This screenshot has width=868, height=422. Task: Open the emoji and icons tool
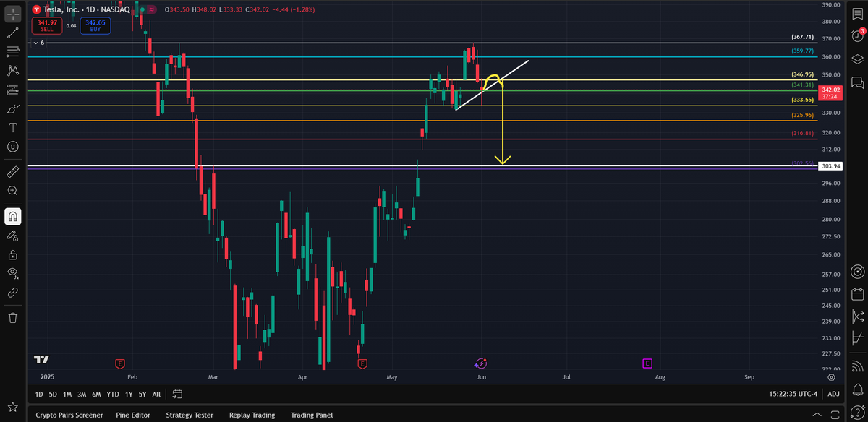click(13, 146)
